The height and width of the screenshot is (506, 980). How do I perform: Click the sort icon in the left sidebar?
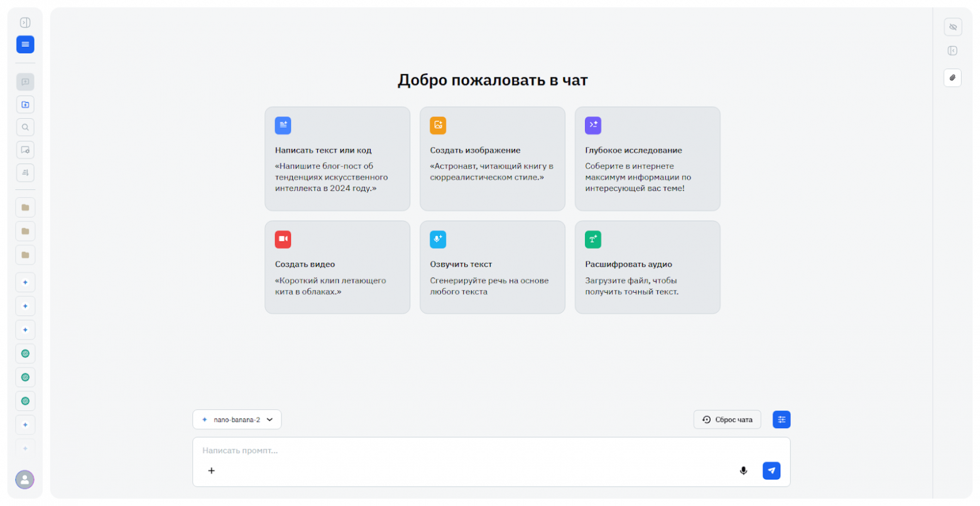(x=25, y=172)
